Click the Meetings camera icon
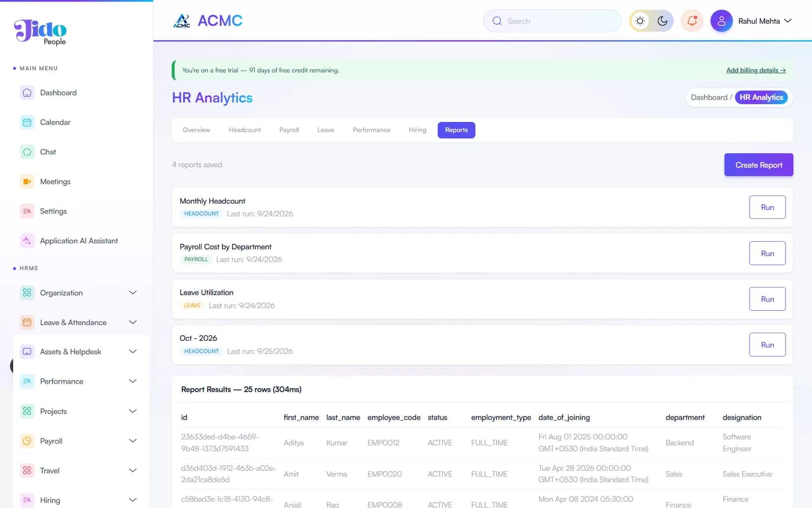The width and height of the screenshot is (812, 508). tap(27, 181)
